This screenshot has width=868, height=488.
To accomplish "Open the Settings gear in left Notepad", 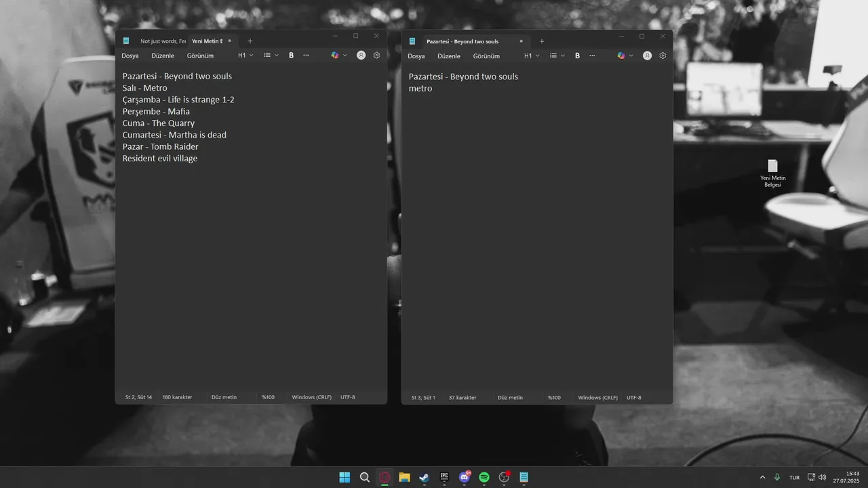I will (x=376, y=56).
